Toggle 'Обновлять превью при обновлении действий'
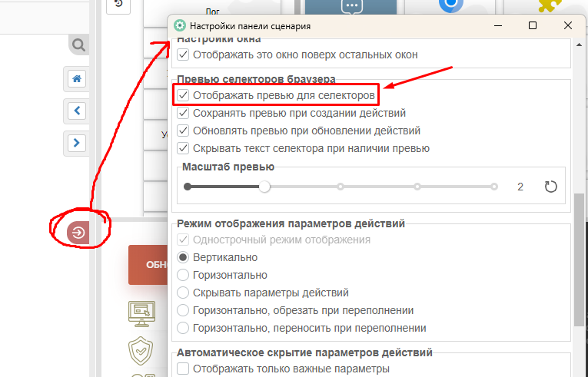The image size is (588, 377). click(183, 131)
